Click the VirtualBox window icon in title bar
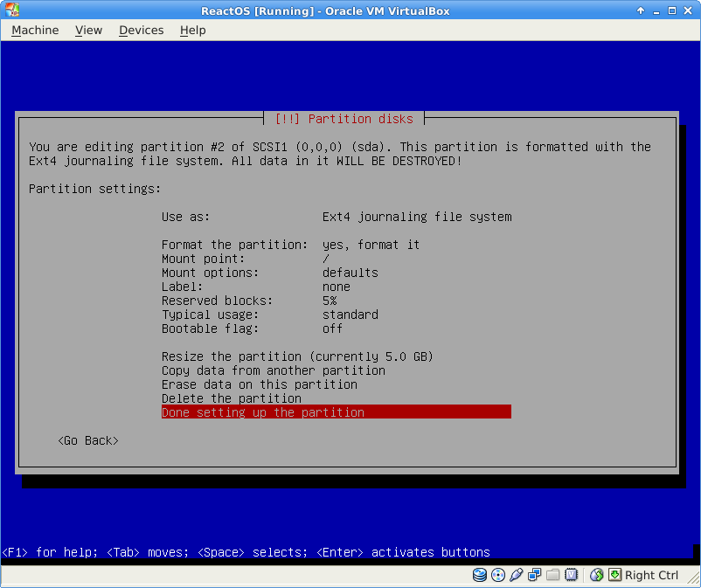Viewport: 701px width, 588px height. pos(10,10)
